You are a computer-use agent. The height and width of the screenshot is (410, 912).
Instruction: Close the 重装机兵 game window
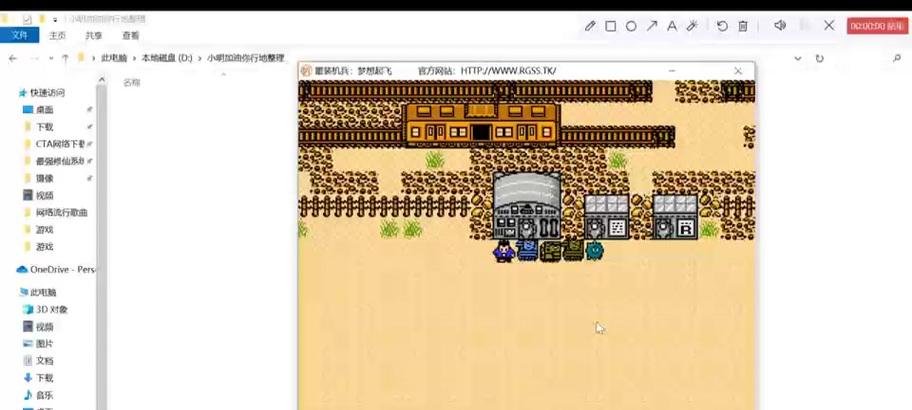pyautogui.click(x=738, y=71)
